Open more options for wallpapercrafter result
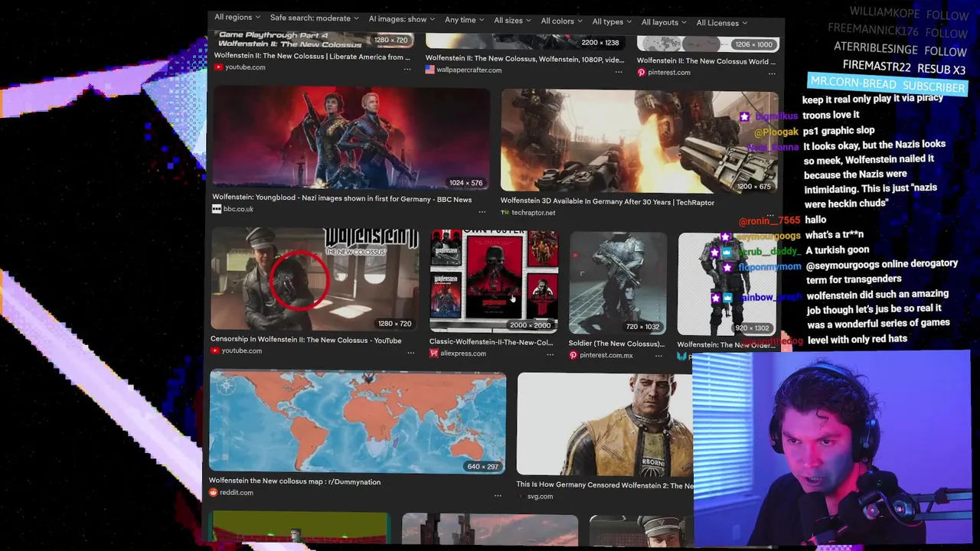Viewport: 980px width, 551px height. point(619,72)
